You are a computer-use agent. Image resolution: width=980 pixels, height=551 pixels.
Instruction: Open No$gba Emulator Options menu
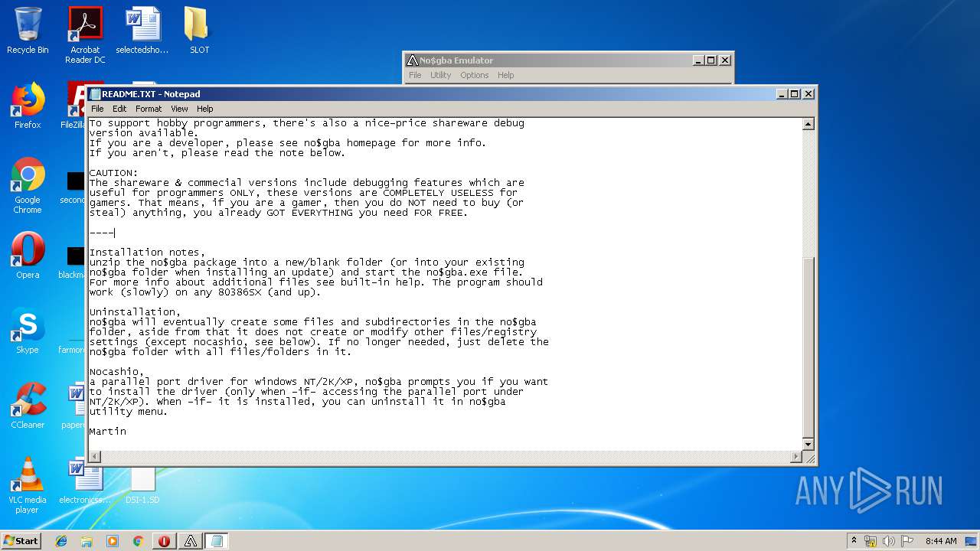pyautogui.click(x=474, y=75)
